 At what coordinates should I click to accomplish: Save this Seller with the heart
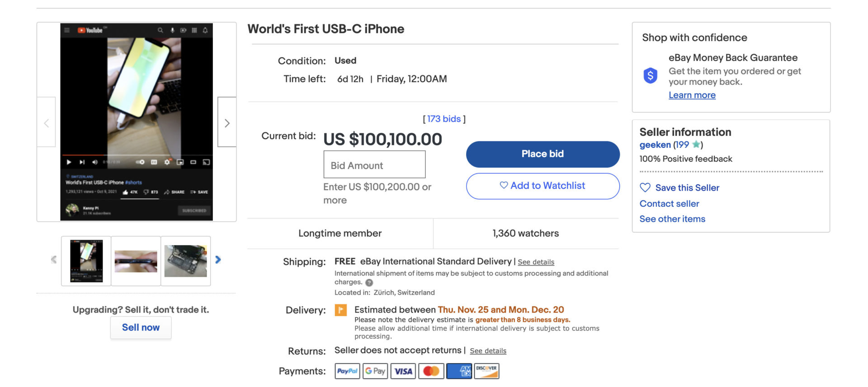[645, 188]
